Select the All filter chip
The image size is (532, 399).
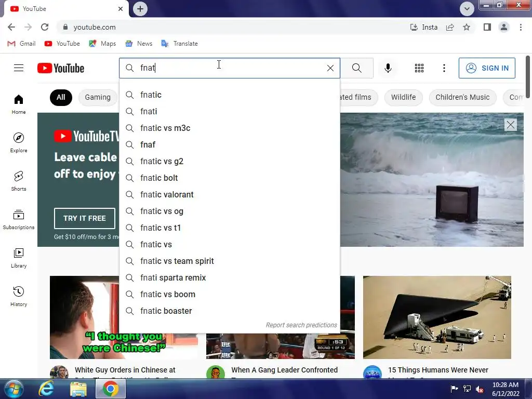[x=61, y=97]
